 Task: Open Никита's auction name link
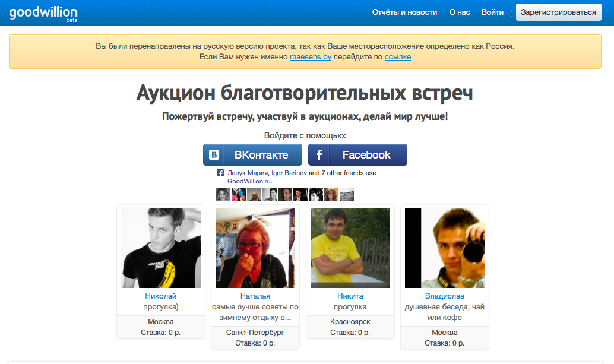point(350,296)
